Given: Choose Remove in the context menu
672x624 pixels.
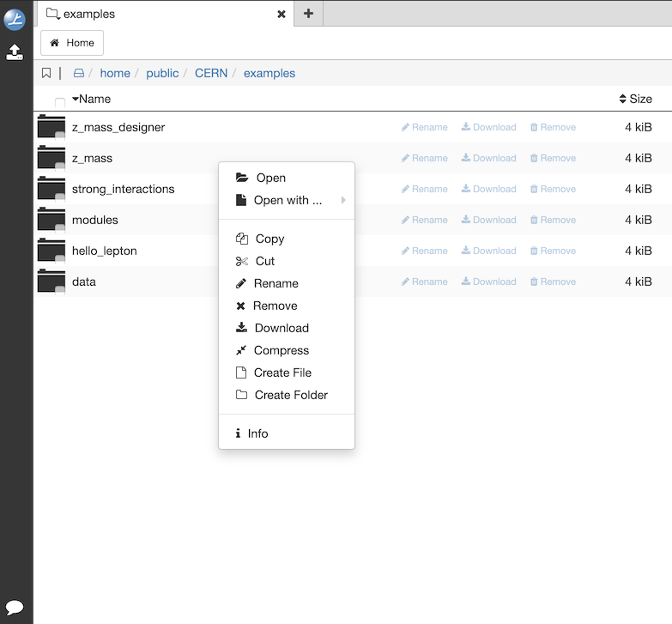Looking at the screenshot, I should coord(287,306).
